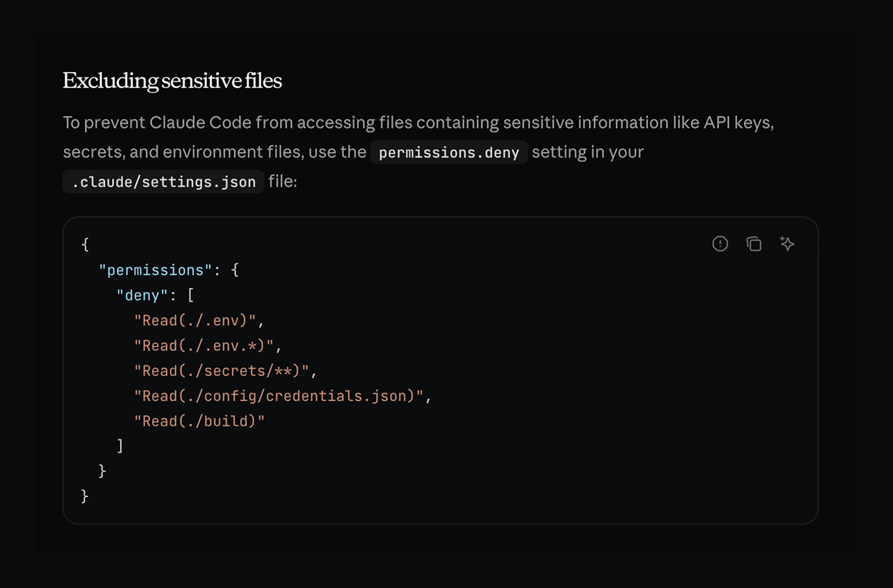This screenshot has height=588, width=893.
Task: Click the inner closing brace of permissions
Action: coord(103,471)
